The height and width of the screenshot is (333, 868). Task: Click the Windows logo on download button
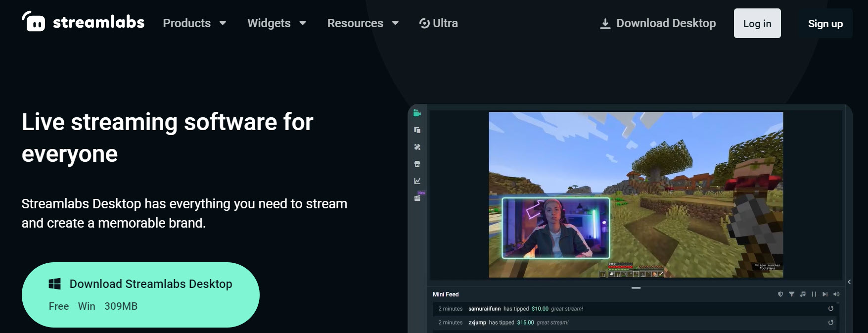54,284
